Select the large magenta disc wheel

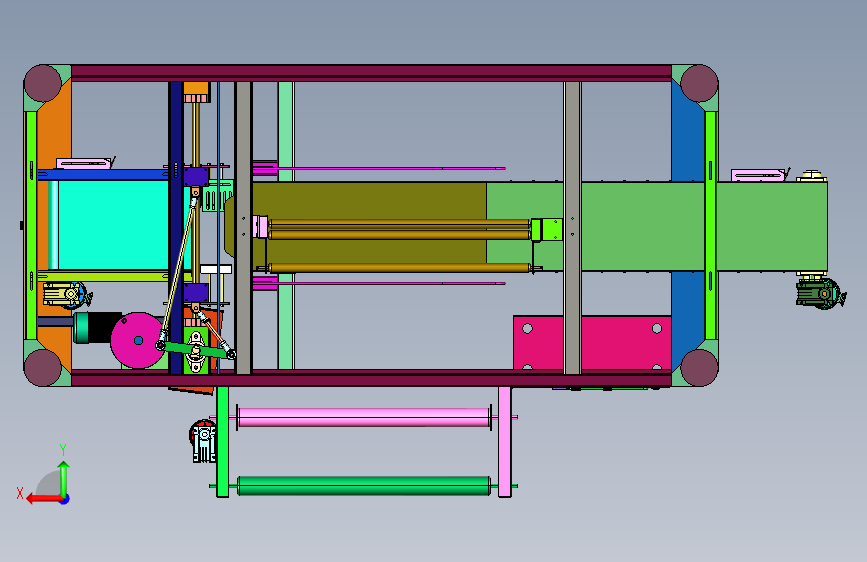(x=137, y=340)
